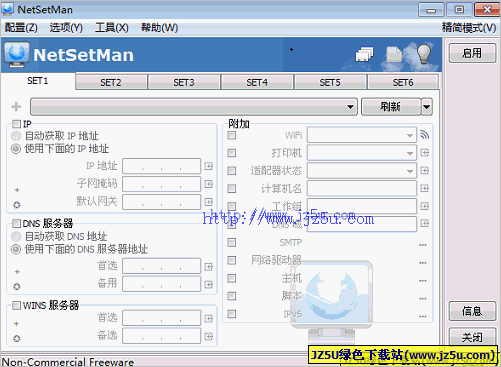Click the plus icon beside adapter dropdown
Image resolution: width=501 pixels, height=367 pixels.
(x=16, y=107)
